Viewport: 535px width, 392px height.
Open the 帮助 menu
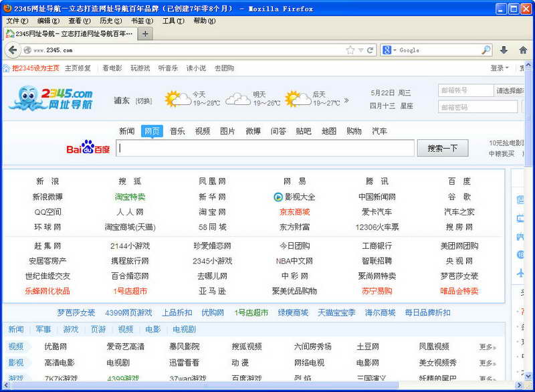coord(205,21)
